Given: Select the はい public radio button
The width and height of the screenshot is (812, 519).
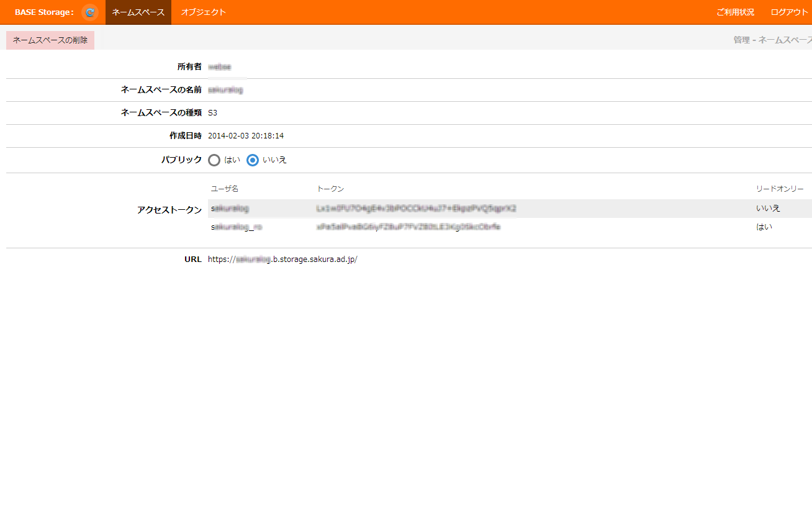Looking at the screenshot, I should [214, 160].
